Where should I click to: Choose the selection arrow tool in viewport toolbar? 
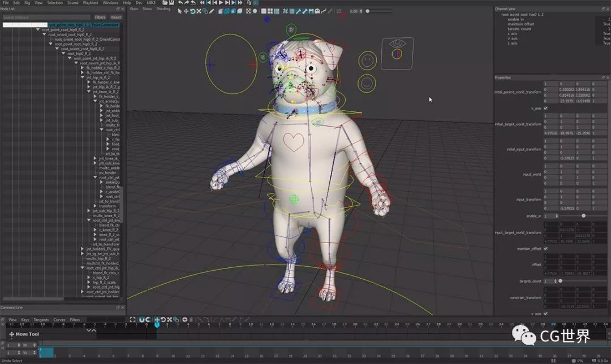179,11
